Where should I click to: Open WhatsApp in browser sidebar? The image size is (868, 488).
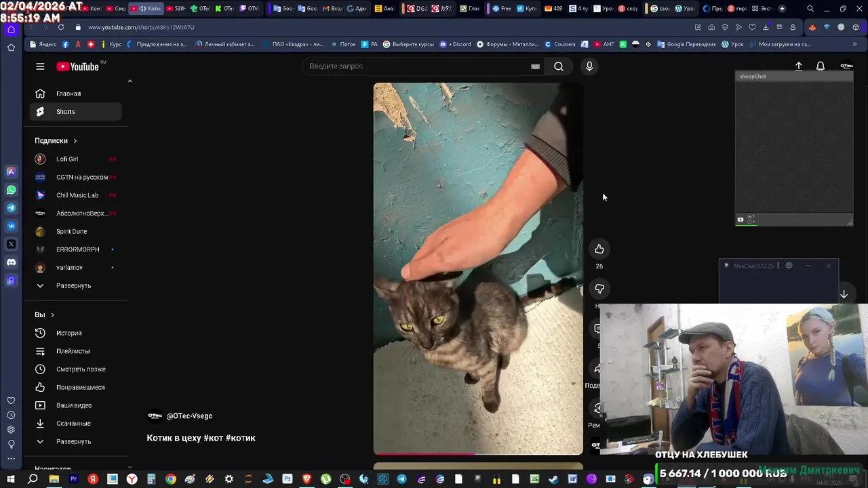[x=11, y=190]
